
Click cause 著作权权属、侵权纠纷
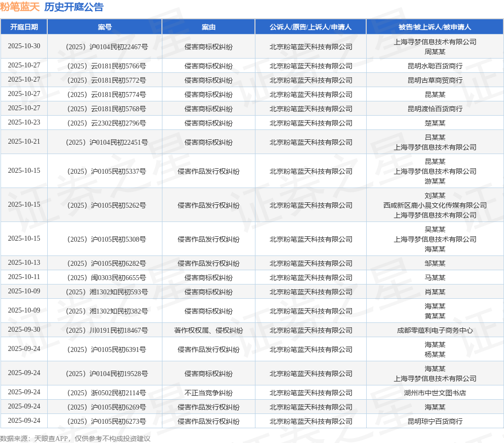click(x=209, y=330)
